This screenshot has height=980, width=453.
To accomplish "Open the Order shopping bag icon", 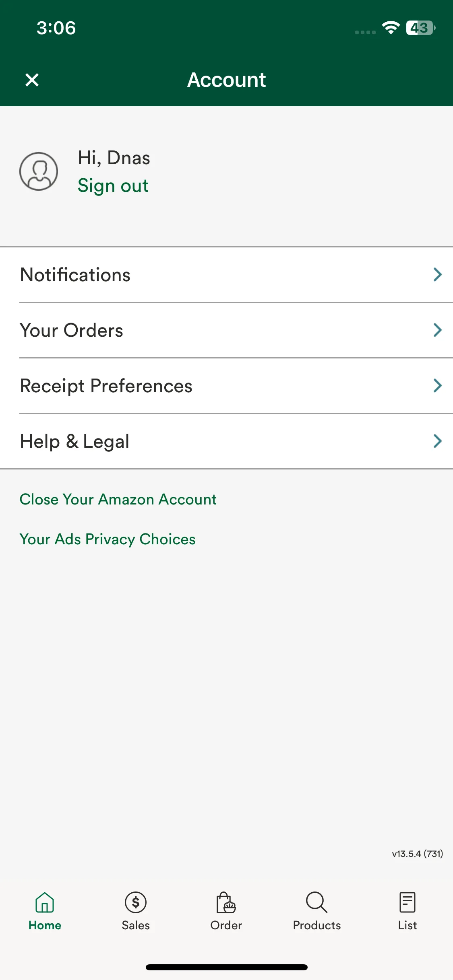I will coord(226,902).
